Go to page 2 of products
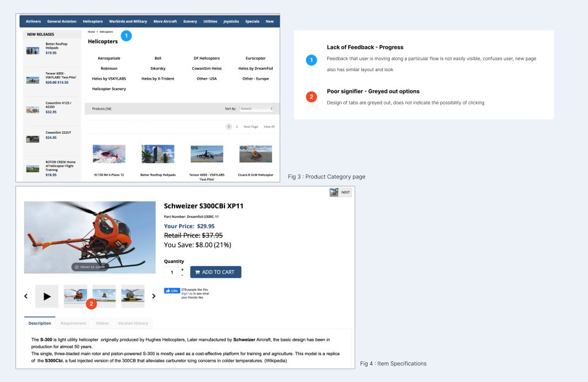The height and width of the screenshot is (382, 588). coord(237,127)
